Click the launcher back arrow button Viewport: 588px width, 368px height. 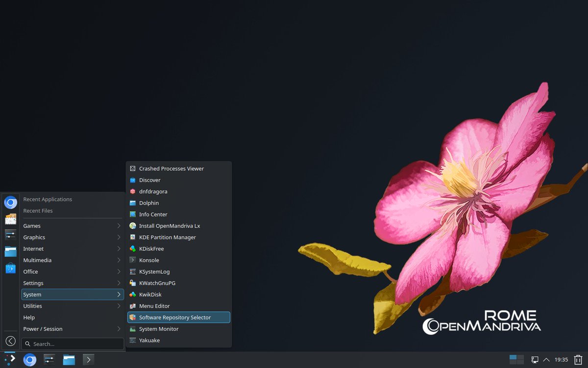10,341
